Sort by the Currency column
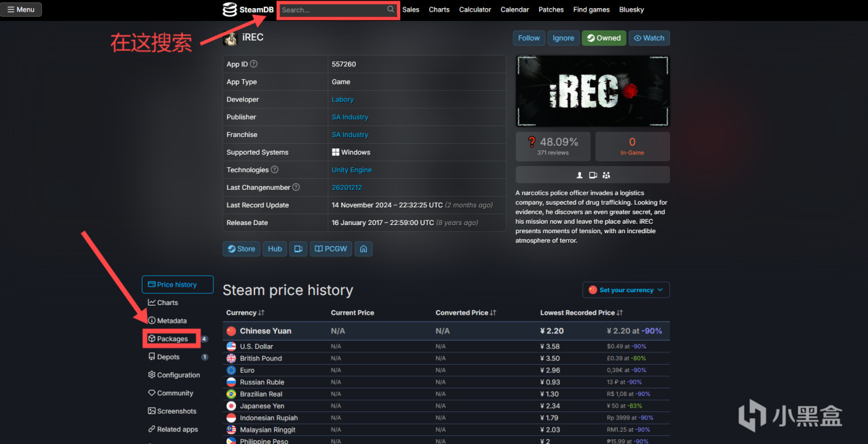Image resolution: width=868 pixels, height=444 pixels. pos(245,312)
